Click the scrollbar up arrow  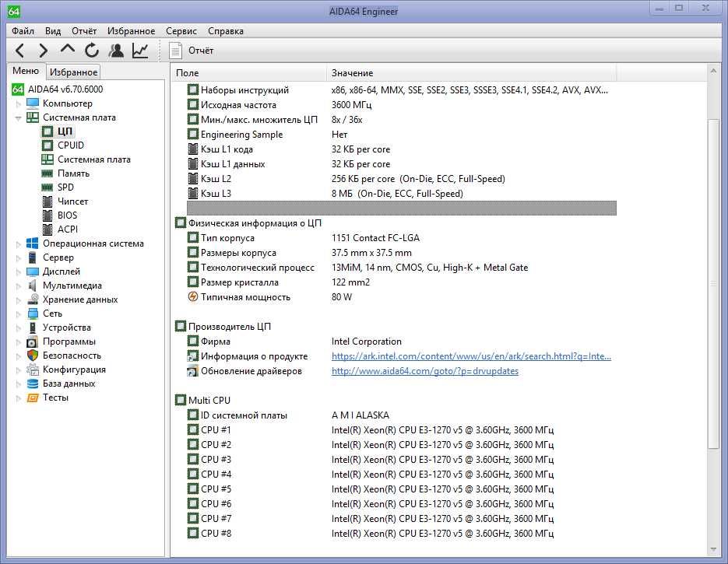[713, 71]
